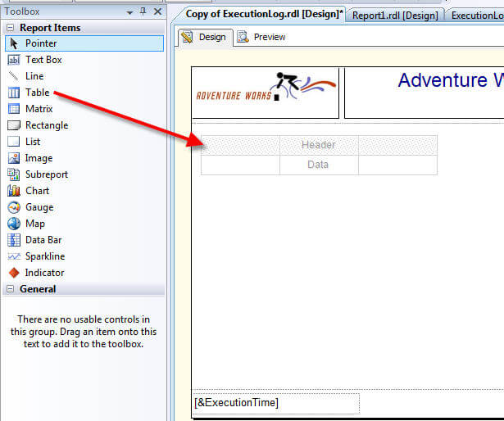
Task: Choose the Map globe icon
Action: pyautogui.click(x=13, y=224)
